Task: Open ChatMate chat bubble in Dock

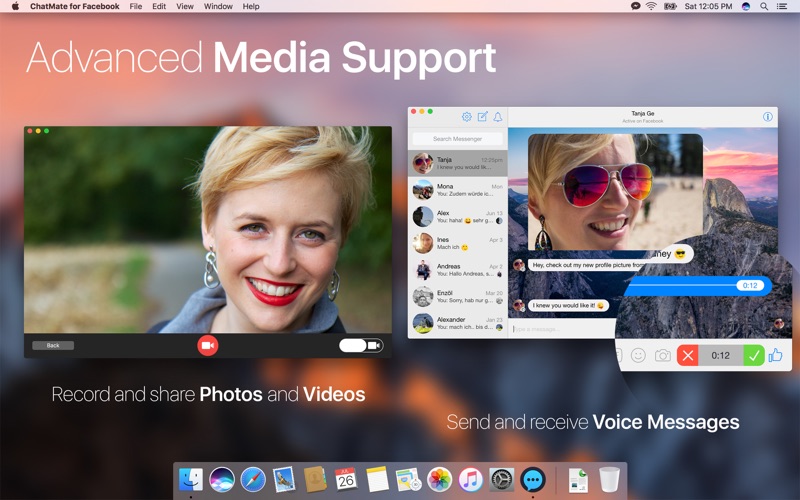Action: point(533,480)
